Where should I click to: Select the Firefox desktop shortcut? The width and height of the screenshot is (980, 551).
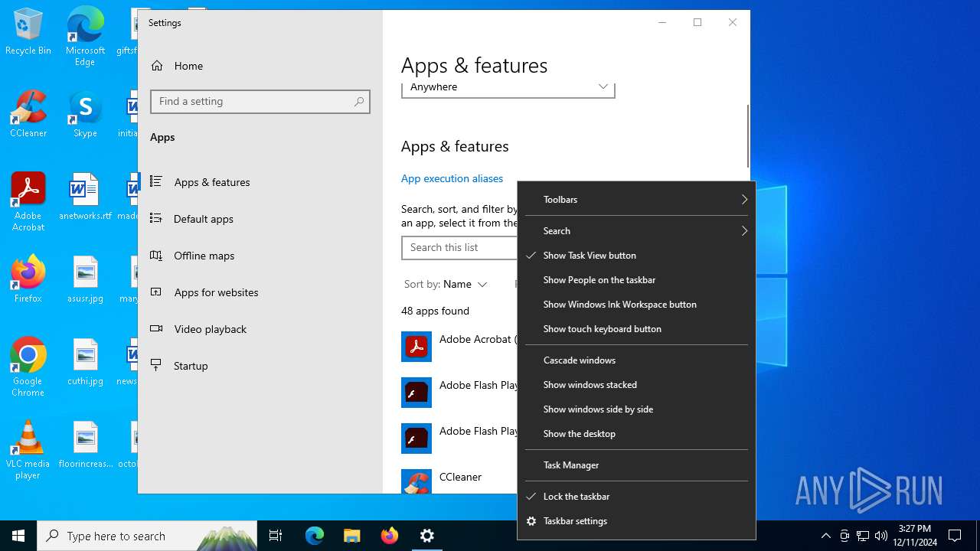tap(28, 279)
